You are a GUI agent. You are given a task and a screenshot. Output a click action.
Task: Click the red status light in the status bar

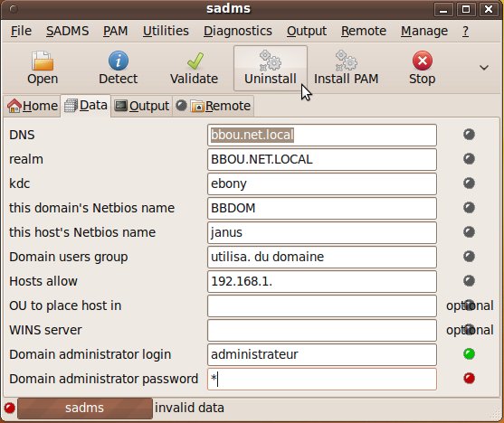pos(10,408)
